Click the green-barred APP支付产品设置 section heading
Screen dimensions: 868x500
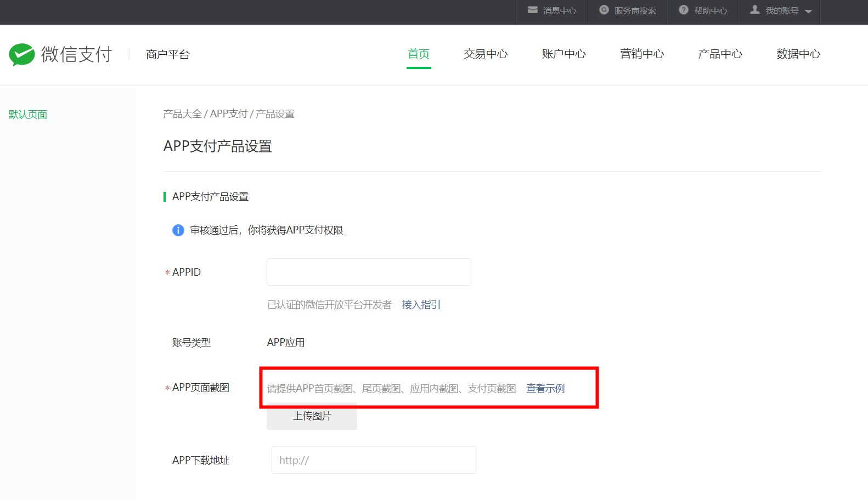pyautogui.click(x=210, y=197)
